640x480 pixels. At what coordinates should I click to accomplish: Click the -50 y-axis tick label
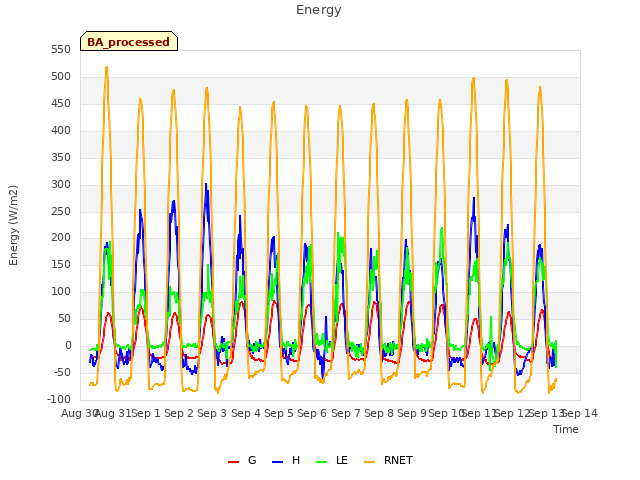coord(62,373)
